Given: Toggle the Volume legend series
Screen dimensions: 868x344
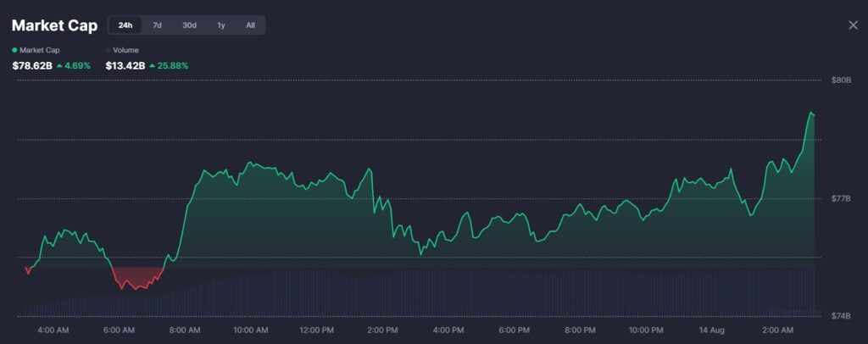Looking at the screenshot, I should coord(122,50).
